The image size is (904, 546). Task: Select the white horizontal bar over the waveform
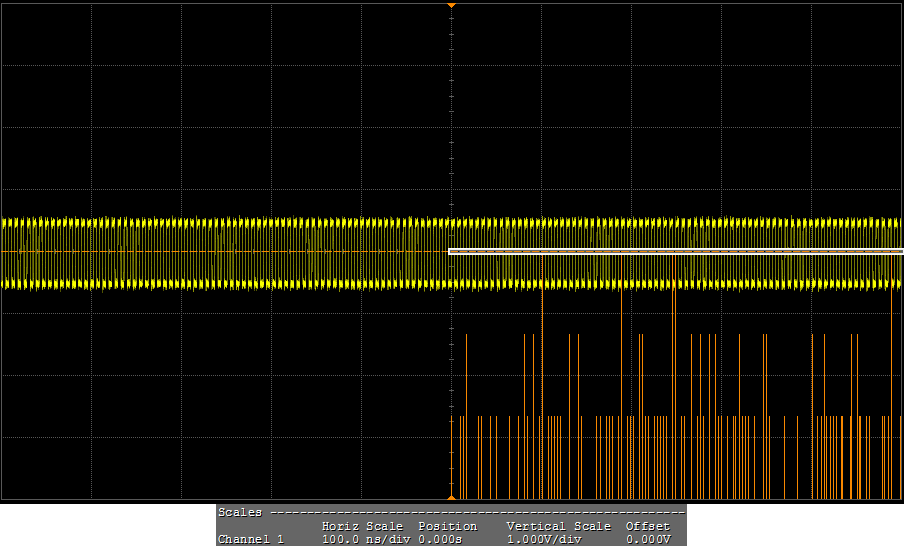[675, 251]
